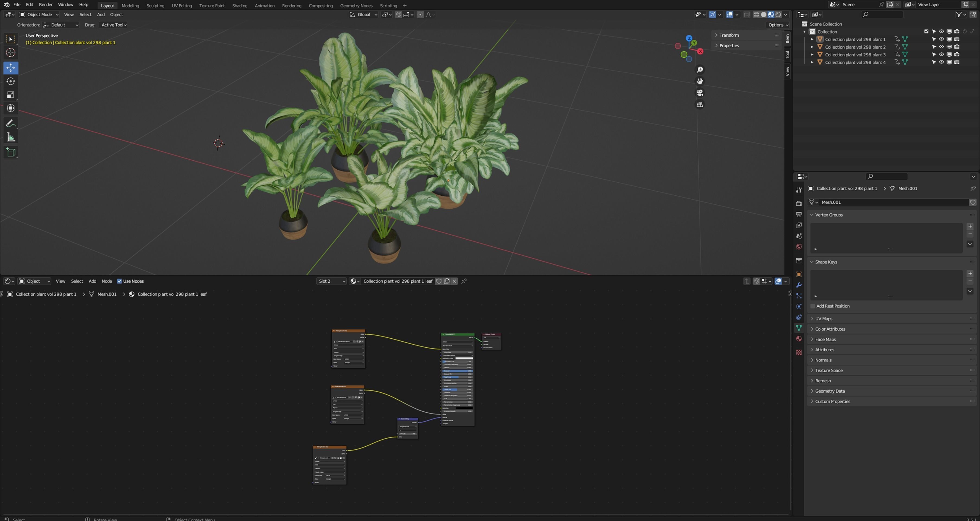Toggle camera view icon
This screenshot has height=521, width=980.
(699, 93)
